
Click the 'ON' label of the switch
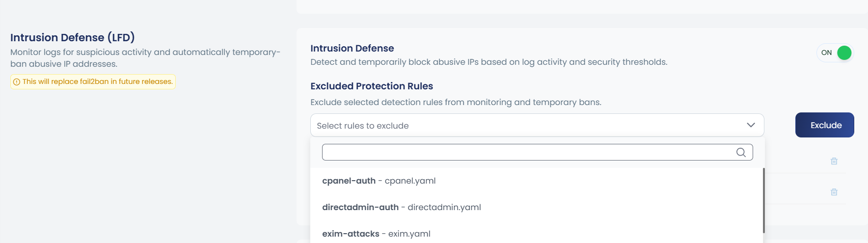(827, 53)
